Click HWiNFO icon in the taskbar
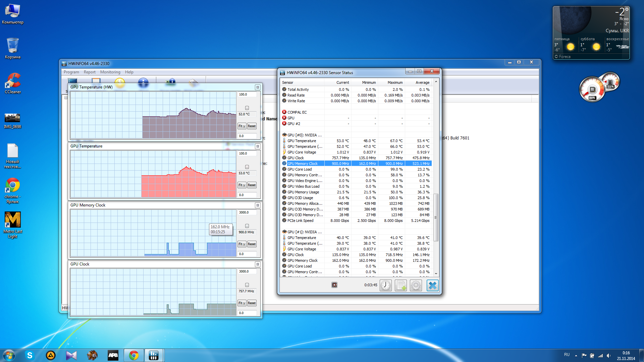This screenshot has width=644, height=362. (x=154, y=355)
